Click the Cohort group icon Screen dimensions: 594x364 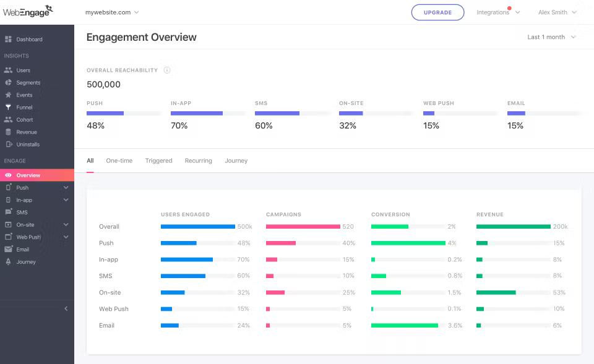pyautogui.click(x=8, y=119)
